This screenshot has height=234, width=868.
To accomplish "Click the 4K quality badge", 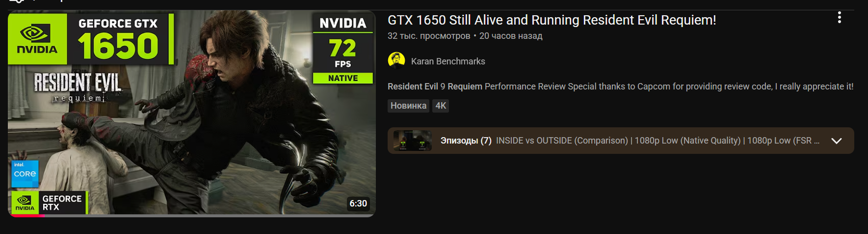I will (x=441, y=106).
